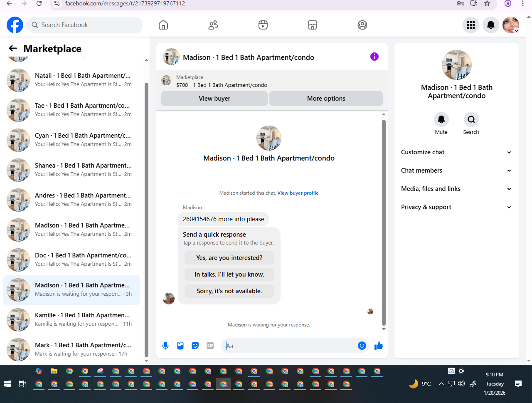
Task: Open Kamille's conversation waiting for response
Action: click(71, 320)
